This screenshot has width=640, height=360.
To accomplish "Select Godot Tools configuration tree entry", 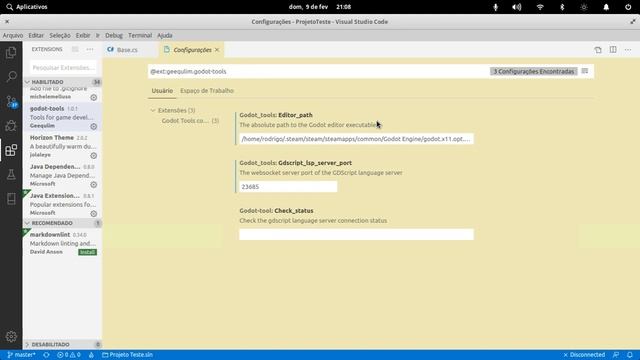I will pos(190,121).
